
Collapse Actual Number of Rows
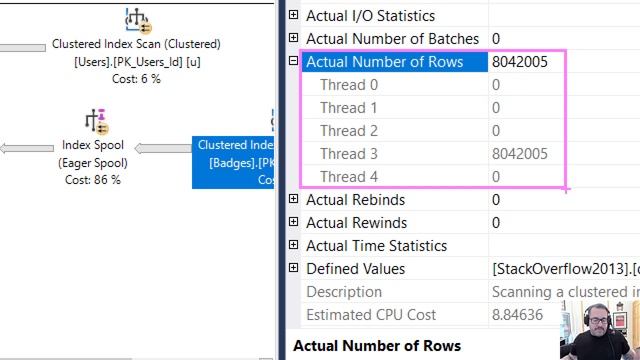pos(293,61)
